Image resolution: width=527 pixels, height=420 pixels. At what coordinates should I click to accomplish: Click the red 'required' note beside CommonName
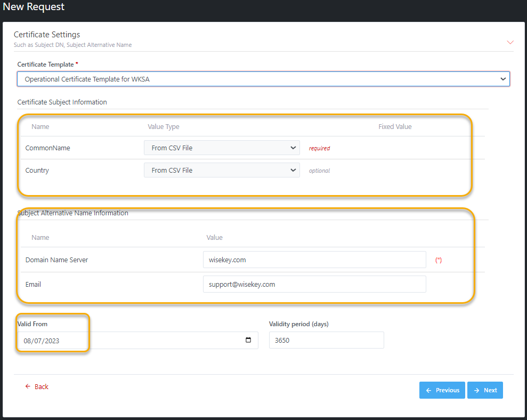319,148
